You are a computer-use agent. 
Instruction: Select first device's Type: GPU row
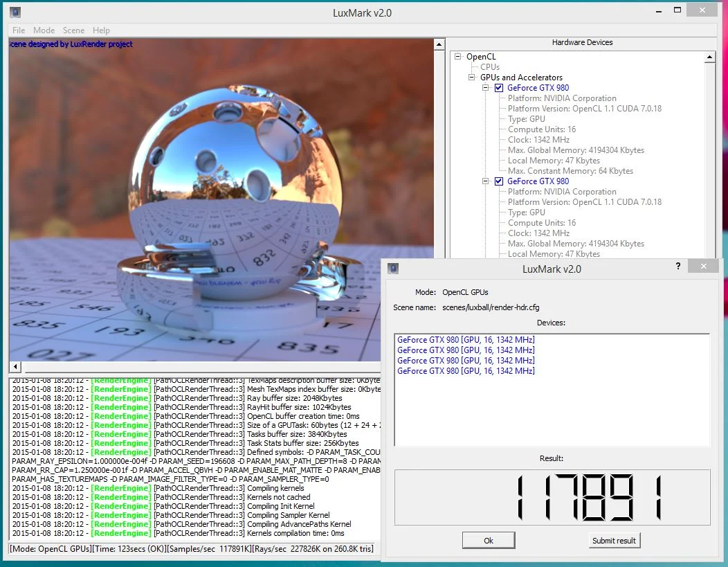tap(527, 119)
